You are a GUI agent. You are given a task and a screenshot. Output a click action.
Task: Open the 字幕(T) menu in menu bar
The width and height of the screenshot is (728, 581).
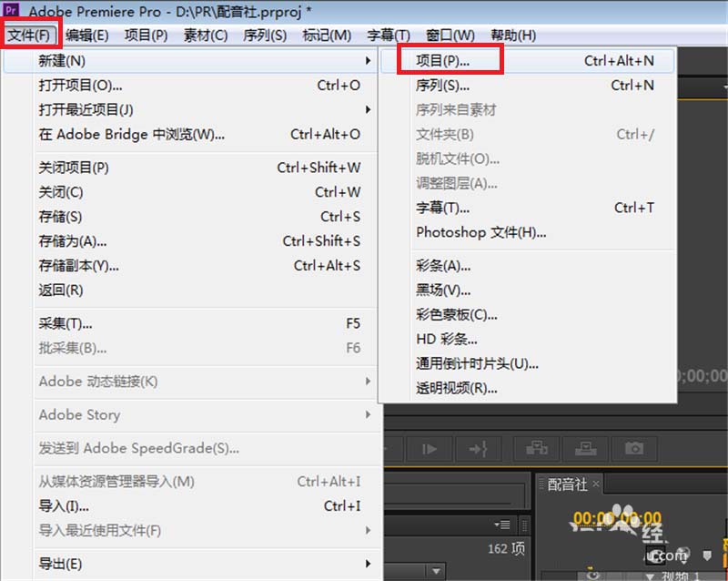pos(389,36)
